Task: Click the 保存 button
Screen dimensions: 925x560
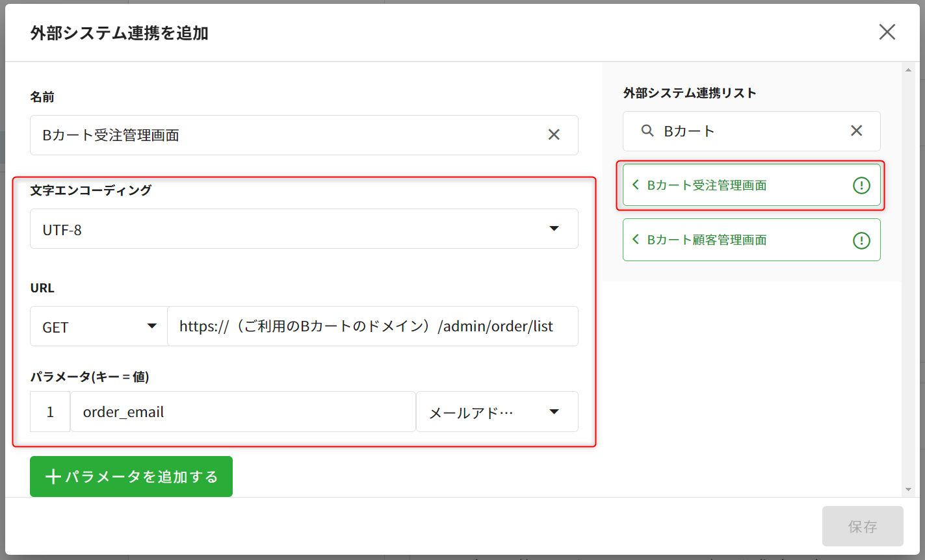Action: 862,526
